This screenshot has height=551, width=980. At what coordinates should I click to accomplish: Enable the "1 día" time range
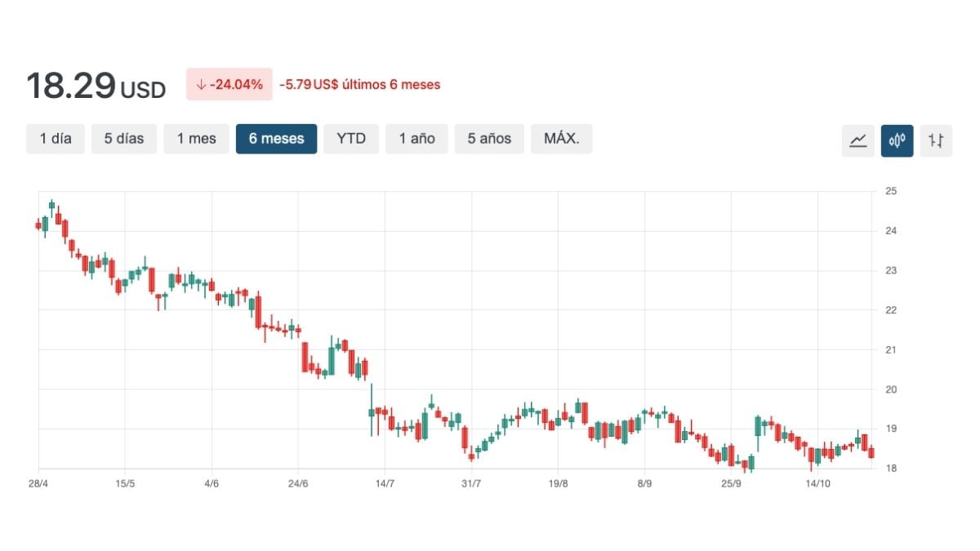[x=55, y=139]
